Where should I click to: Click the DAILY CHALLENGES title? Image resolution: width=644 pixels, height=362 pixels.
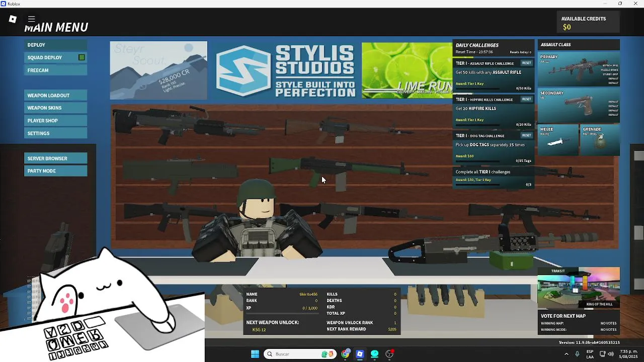pos(477,45)
